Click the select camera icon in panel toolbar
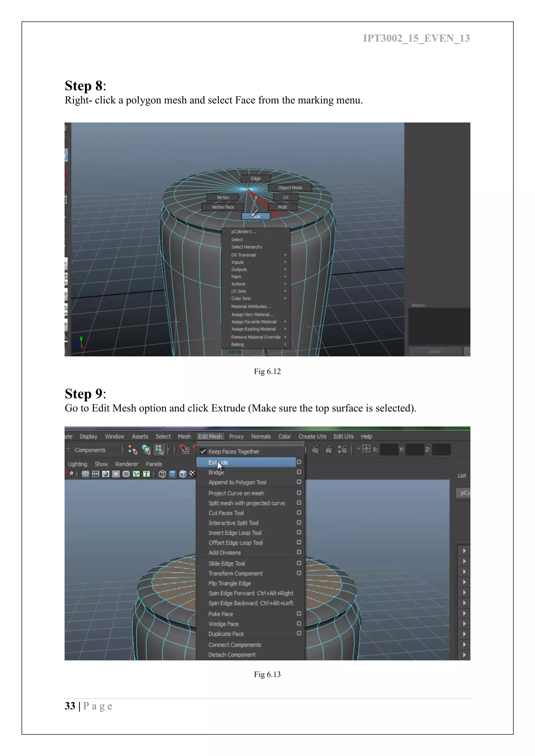The height and width of the screenshot is (756, 535). point(70,474)
